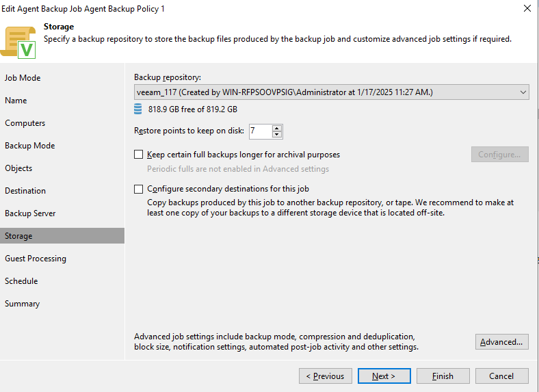Close the Edit Agent Backup Job dialog
Screen dimensions: 539x392
[x=527, y=9]
